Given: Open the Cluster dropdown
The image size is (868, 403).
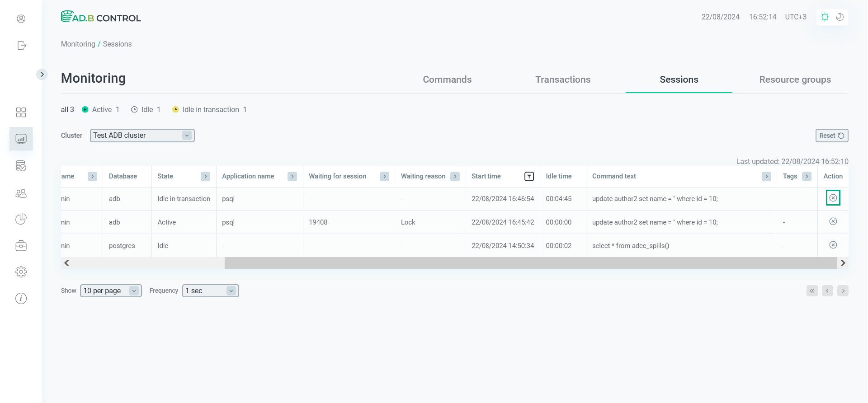Looking at the screenshot, I should coord(142,136).
